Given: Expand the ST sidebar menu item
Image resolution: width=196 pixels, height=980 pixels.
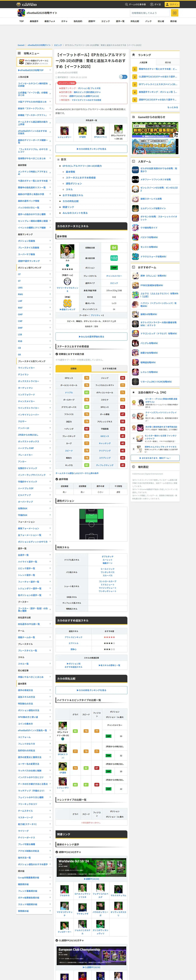Looking at the screenshot, I should tap(34, 281).
